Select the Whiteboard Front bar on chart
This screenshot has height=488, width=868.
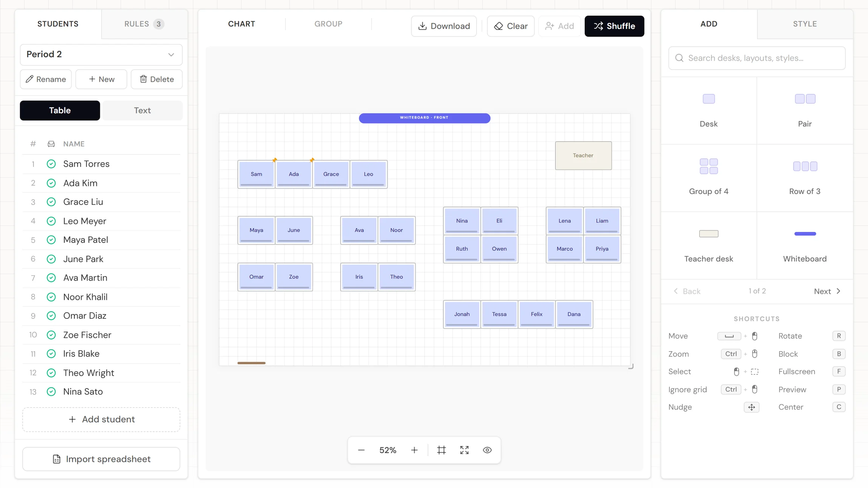pyautogui.click(x=425, y=118)
